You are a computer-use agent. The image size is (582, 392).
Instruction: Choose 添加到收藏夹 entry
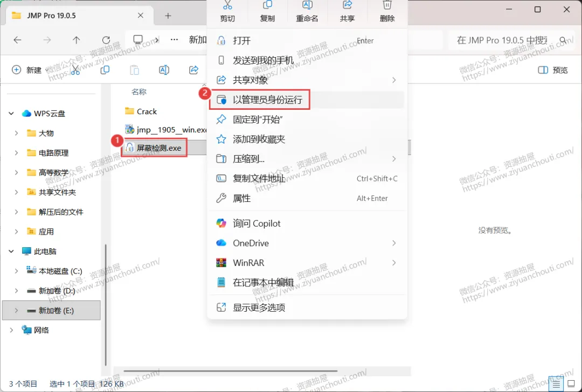(x=307, y=139)
